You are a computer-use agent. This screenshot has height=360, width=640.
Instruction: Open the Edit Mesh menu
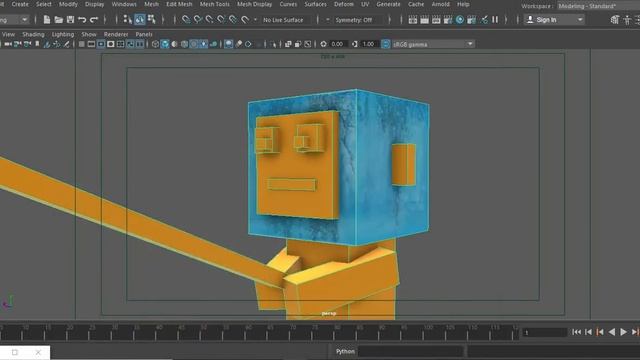point(179,4)
